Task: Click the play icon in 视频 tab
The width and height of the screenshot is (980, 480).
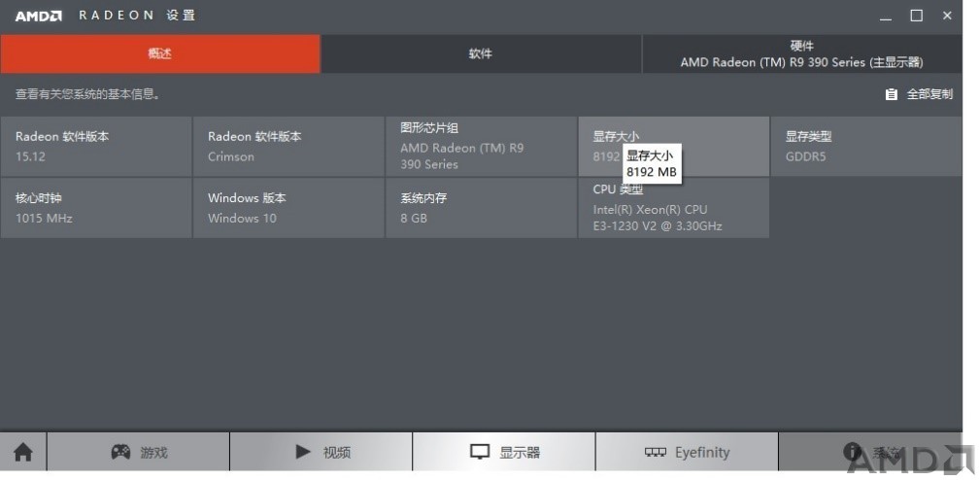Action: point(303,451)
